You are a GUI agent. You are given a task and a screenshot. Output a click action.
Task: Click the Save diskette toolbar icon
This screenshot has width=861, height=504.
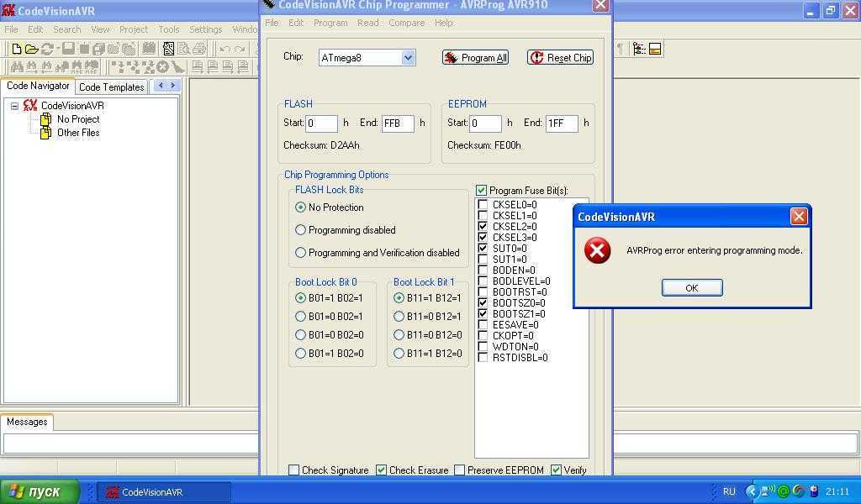(68, 49)
